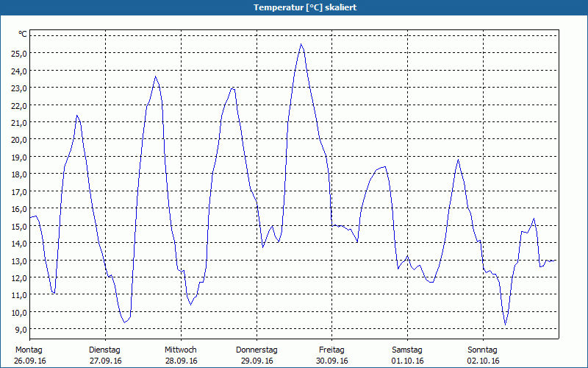Image resolution: width=588 pixels, height=368 pixels.
Task: Choose the Donnerstag day label
Action: point(257,350)
